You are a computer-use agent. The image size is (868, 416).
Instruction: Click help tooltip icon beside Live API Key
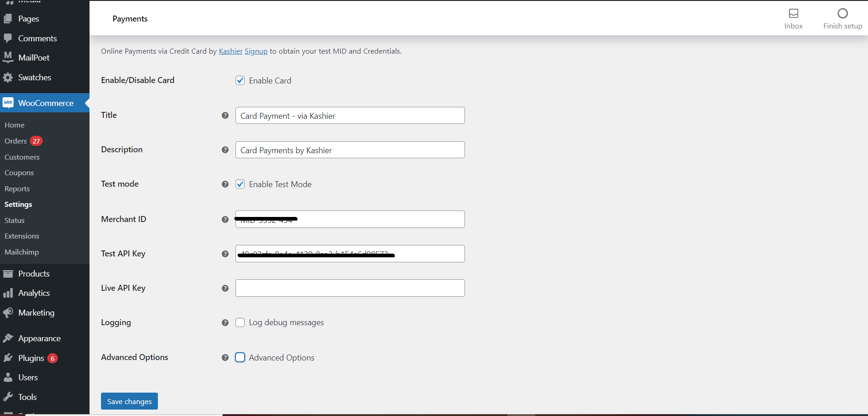[225, 288]
